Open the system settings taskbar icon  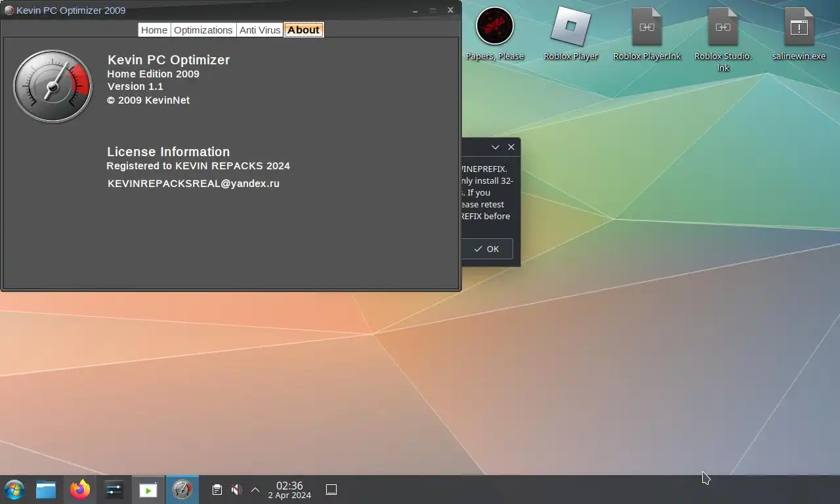(x=114, y=490)
